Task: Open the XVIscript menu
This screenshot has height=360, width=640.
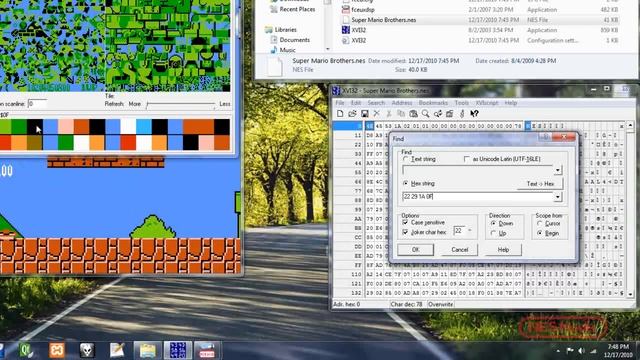Action: 487,103
